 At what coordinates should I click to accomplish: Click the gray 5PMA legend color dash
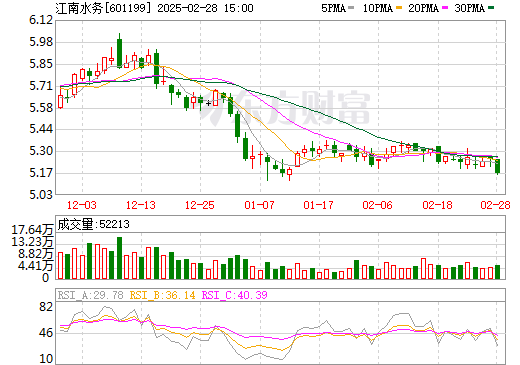[351, 7]
